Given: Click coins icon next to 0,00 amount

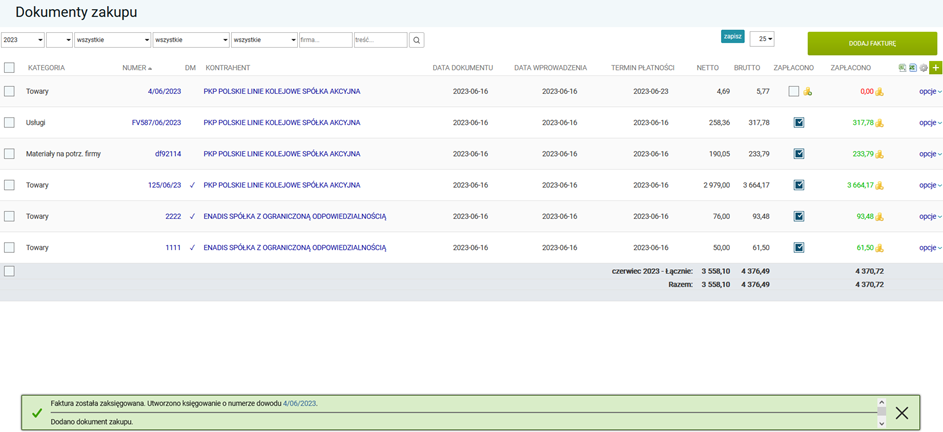Looking at the screenshot, I should [x=880, y=92].
